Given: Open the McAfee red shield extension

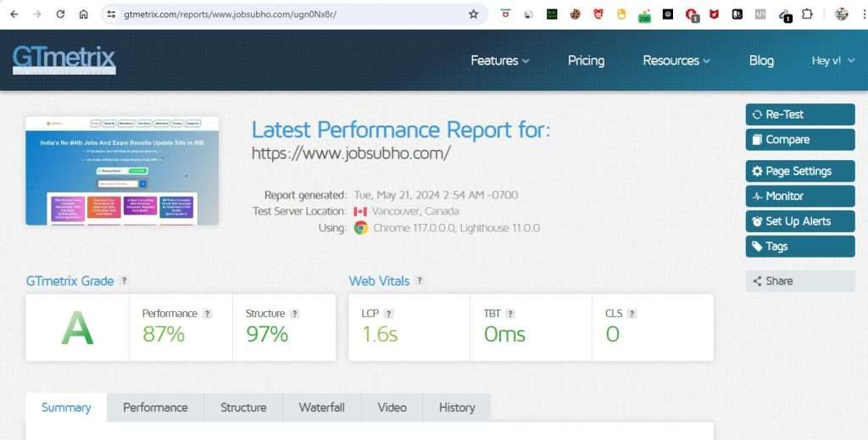Looking at the screenshot, I should pos(714,15).
